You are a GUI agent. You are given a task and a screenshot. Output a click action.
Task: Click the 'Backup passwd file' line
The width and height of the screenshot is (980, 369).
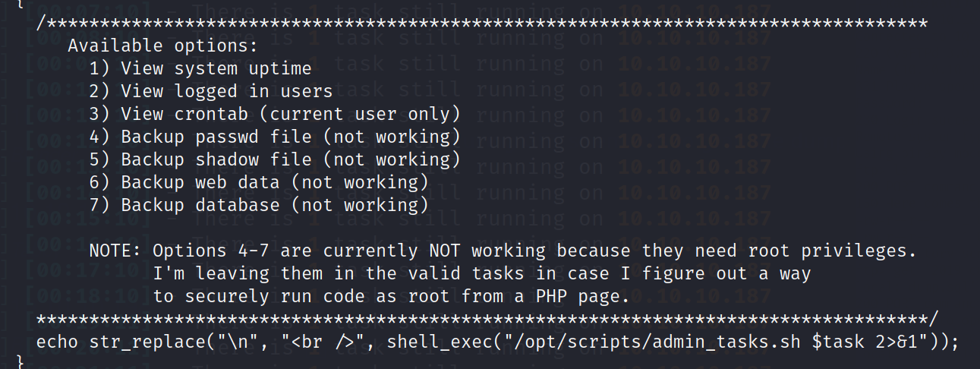click(216, 137)
